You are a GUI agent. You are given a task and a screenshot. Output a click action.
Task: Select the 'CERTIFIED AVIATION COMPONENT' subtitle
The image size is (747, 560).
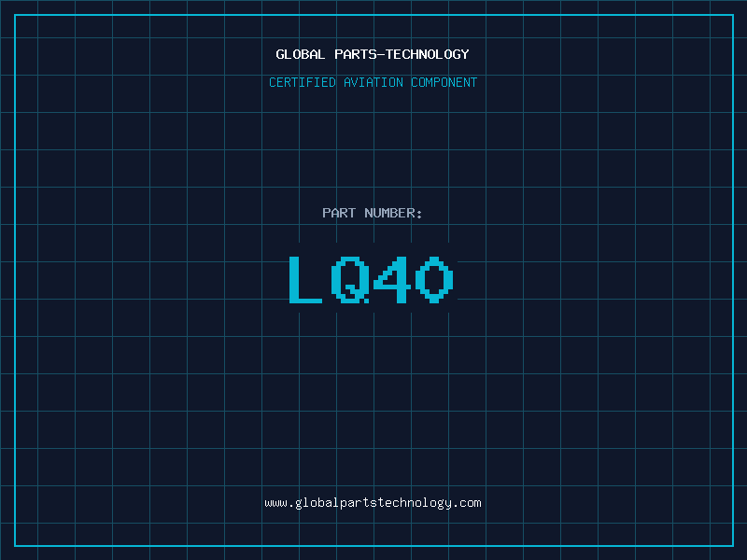point(373,82)
